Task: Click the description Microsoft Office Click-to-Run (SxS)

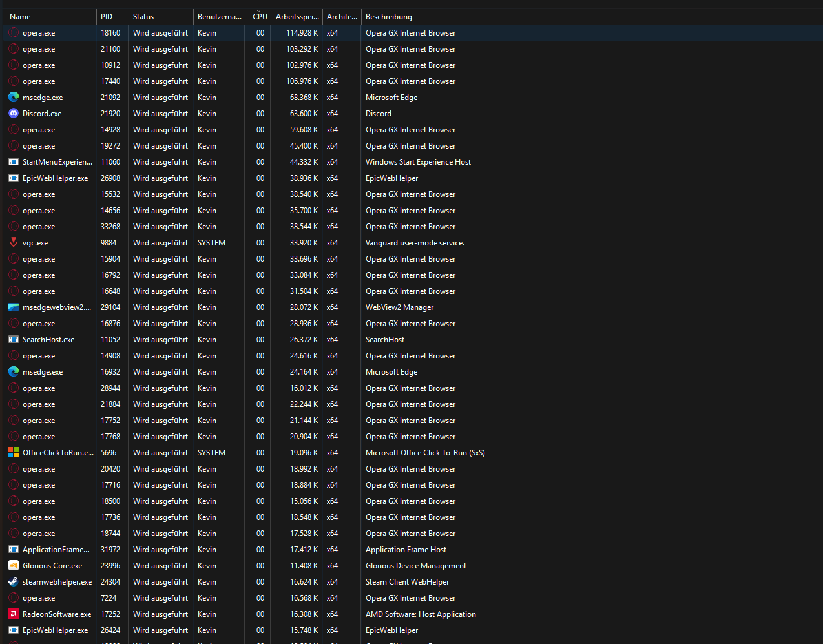Action: pyautogui.click(x=425, y=453)
